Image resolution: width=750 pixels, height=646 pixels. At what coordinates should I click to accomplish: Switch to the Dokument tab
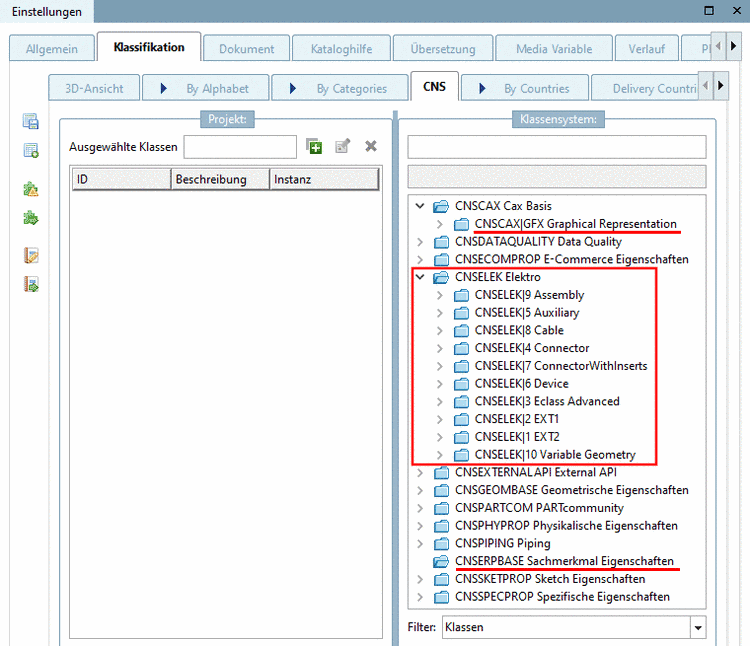tap(246, 49)
